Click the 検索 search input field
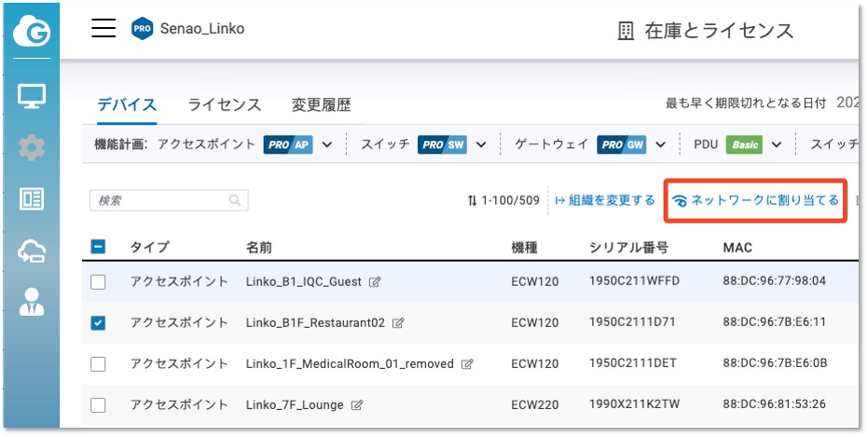This screenshot has width=868, height=437. click(160, 200)
